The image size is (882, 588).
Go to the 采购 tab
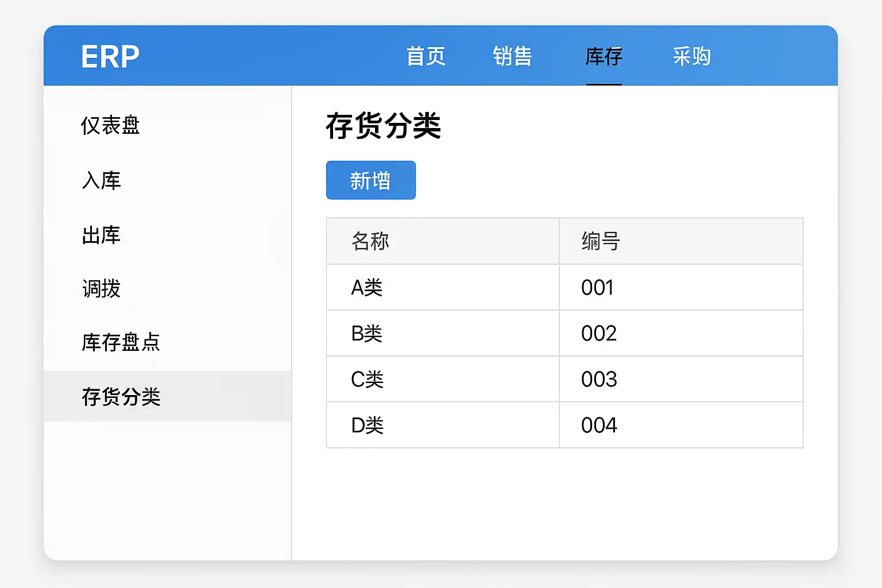pyautogui.click(x=691, y=57)
